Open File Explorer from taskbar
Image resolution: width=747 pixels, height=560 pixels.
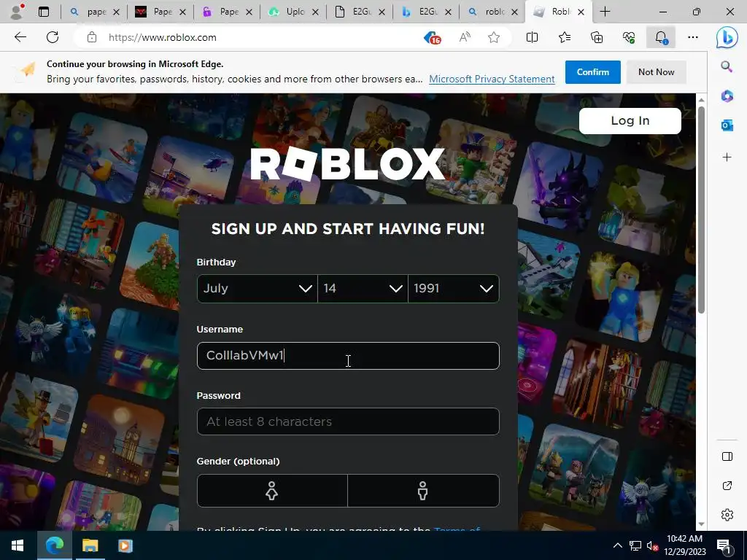pyautogui.click(x=90, y=545)
